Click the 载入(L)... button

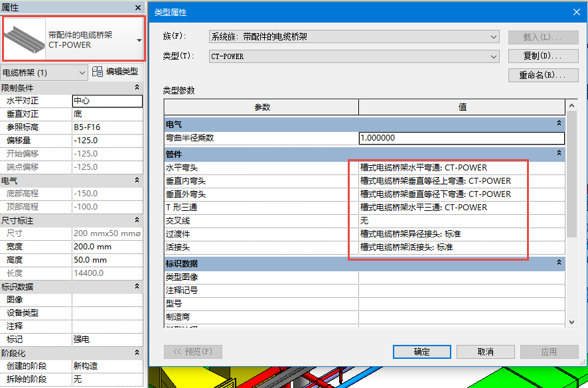click(x=543, y=37)
